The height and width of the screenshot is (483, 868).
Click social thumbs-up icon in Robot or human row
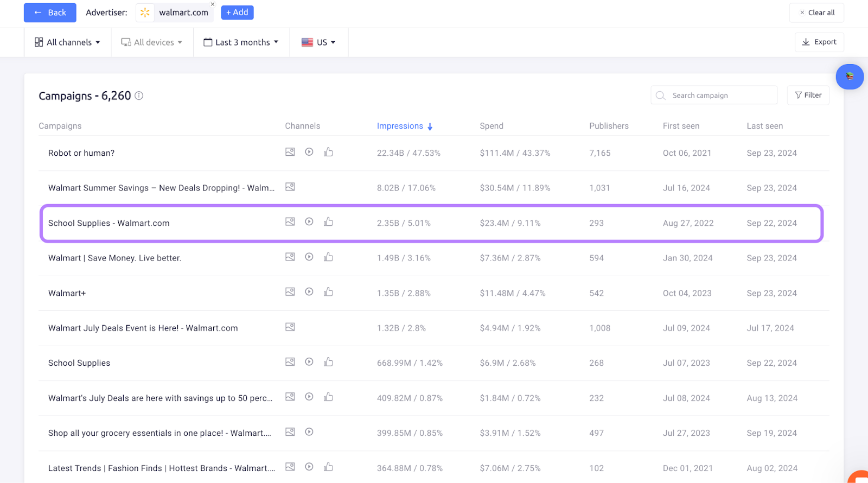[329, 152]
